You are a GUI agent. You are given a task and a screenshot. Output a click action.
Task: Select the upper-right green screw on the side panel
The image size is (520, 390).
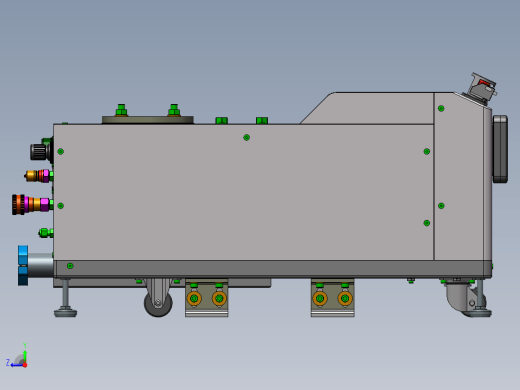pyautogui.click(x=427, y=152)
